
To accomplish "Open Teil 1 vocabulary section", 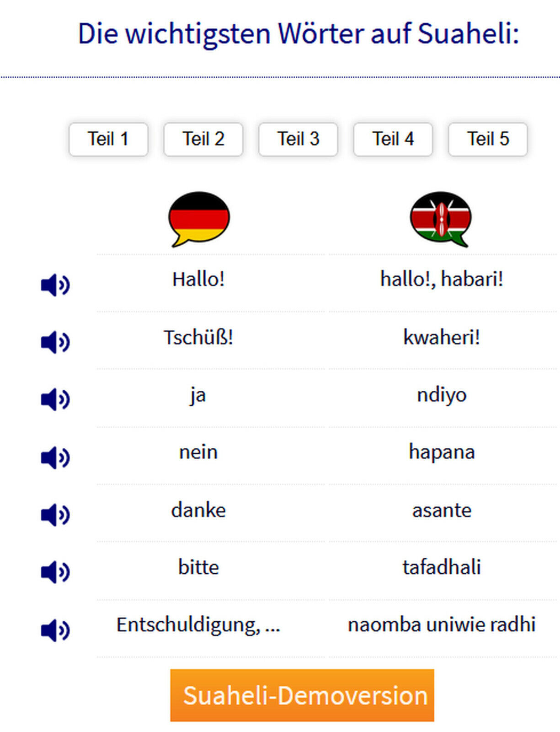I will pos(108,139).
